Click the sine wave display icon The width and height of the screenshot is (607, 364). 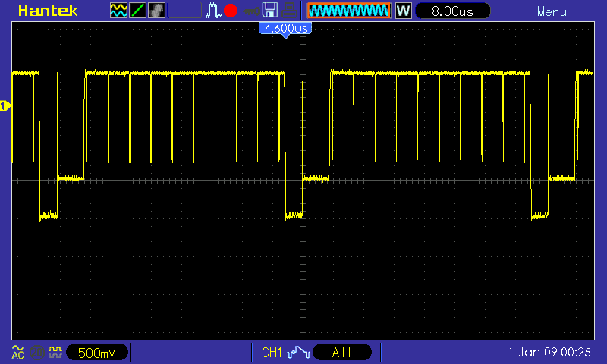[x=118, y=11]
